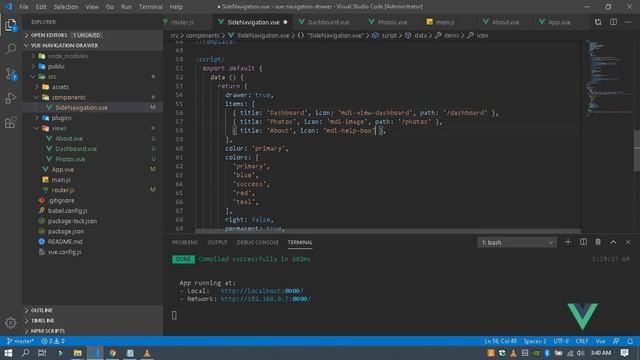Open the 192.168.0.7 network link
The height and width of the screenshot is (360, 640).
point(265,299)
